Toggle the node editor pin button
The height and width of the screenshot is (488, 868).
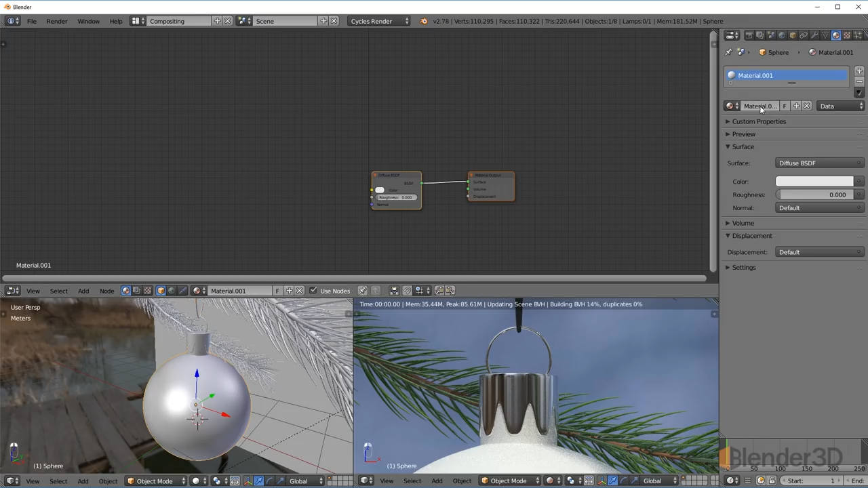tap(362, 291)
